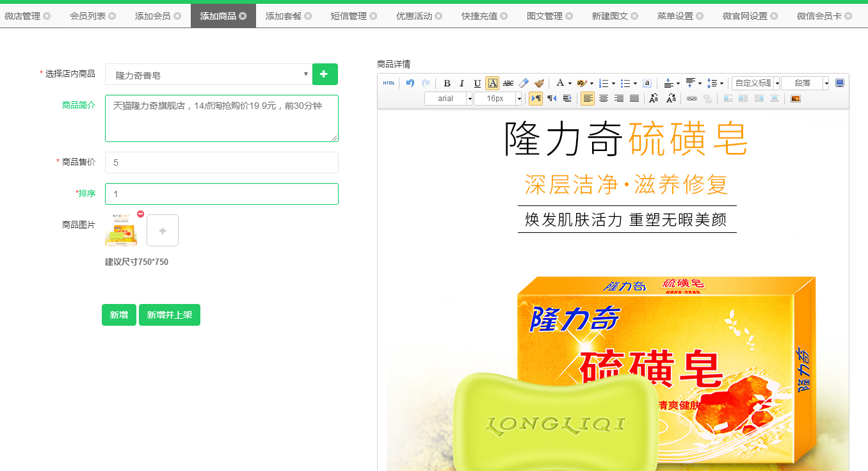868x471 pixels.
Task: Click the 商品售价 input field
Action: [221, 163]
